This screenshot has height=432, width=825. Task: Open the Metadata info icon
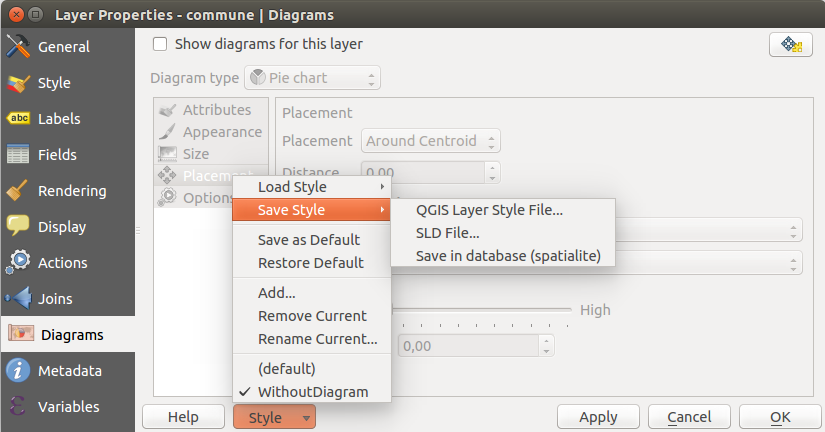pos(18,371)
